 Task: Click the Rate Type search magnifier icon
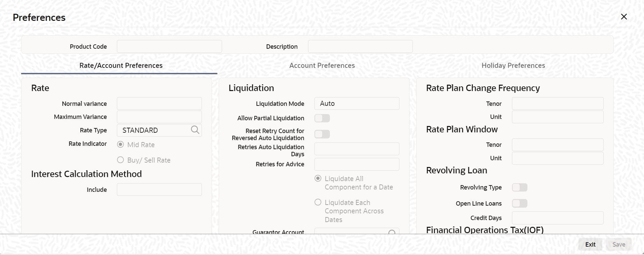point(195,130)
